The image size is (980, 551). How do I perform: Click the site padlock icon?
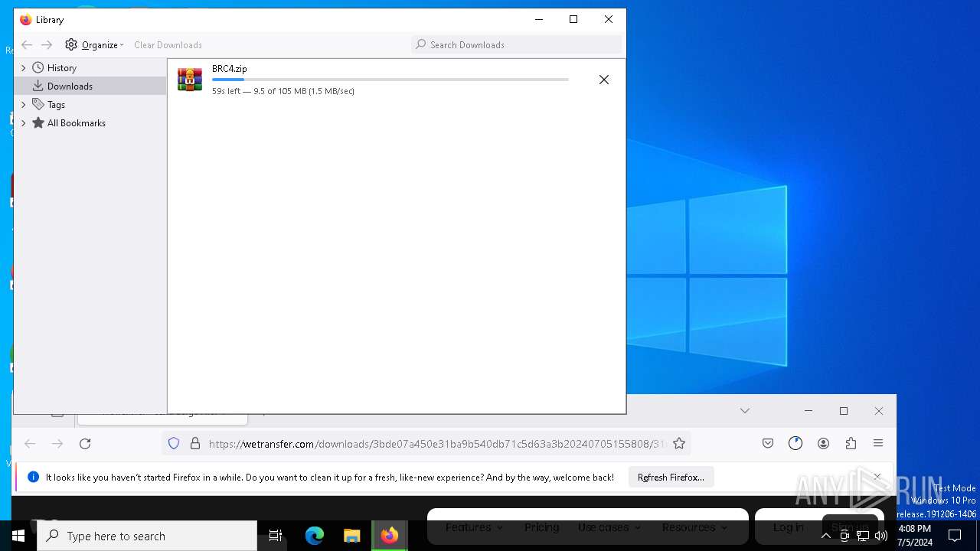pos(194,443)
